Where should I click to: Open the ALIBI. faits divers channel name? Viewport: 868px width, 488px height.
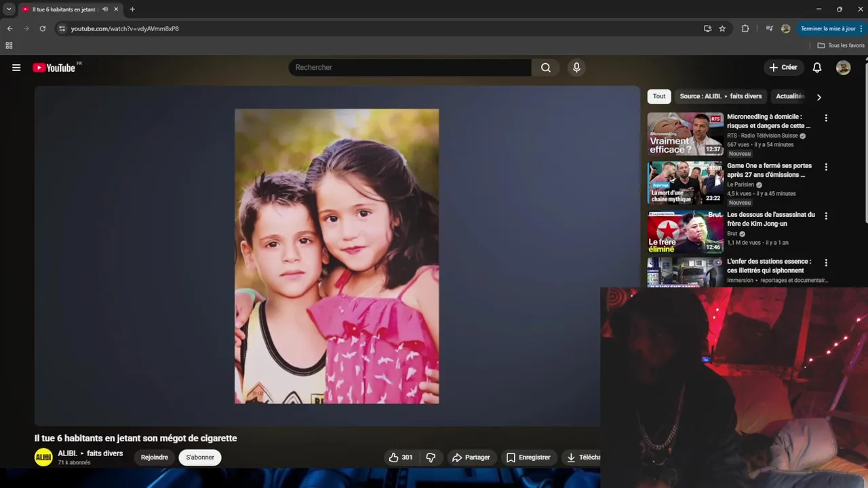90,453
